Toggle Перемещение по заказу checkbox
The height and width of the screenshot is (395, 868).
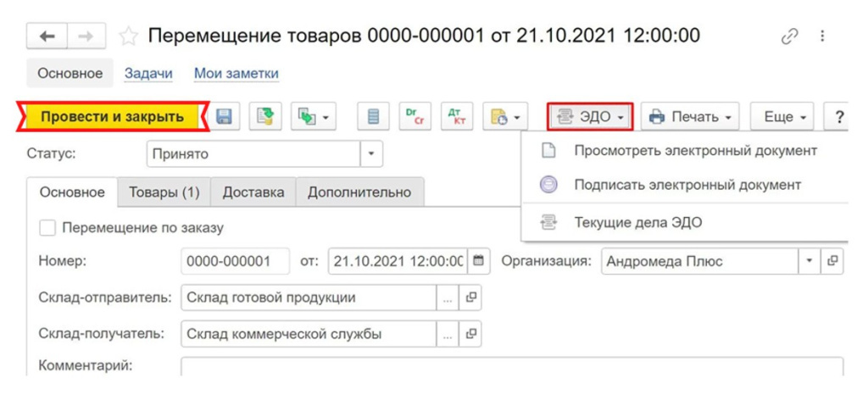click(47, 227)
